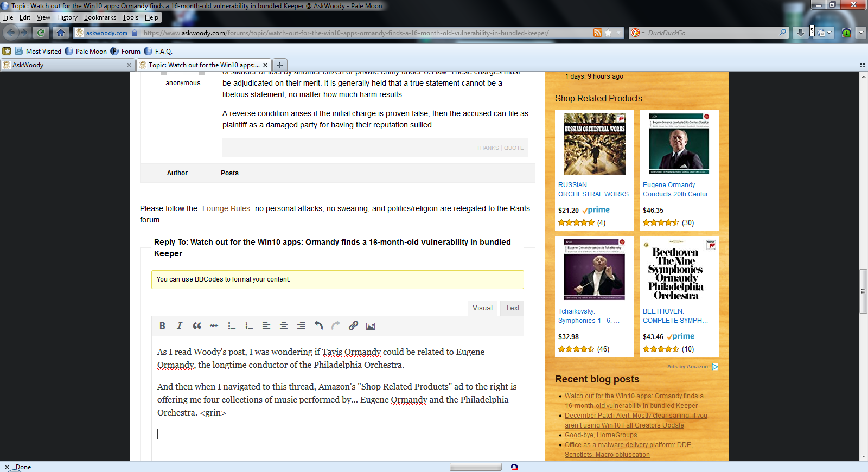Screen dimensions: 868x472
Task: Open the DuckDuckGo search engine selector
Action: click(x=637, y=33)
